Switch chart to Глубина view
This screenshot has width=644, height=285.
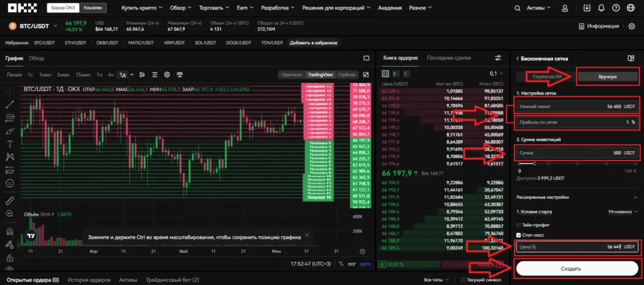[347, 75]
